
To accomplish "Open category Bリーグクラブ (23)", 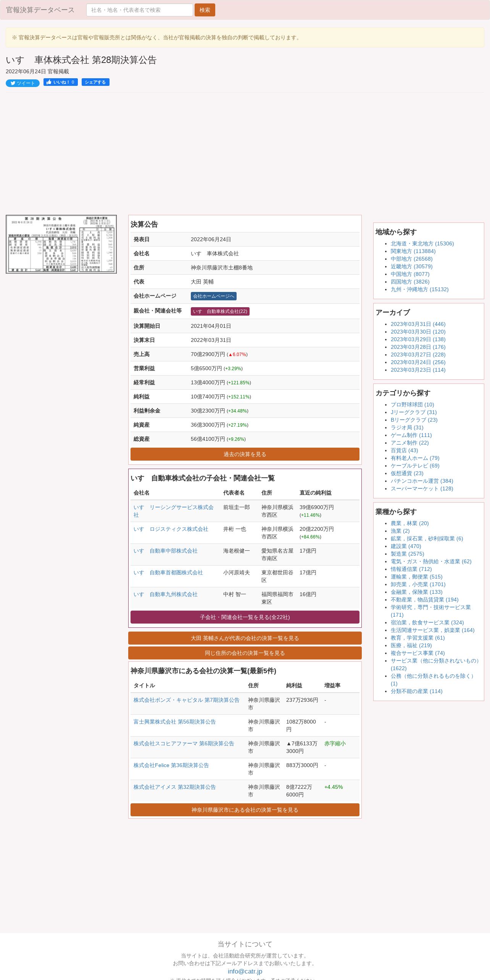I will click(x=414, y=420).
